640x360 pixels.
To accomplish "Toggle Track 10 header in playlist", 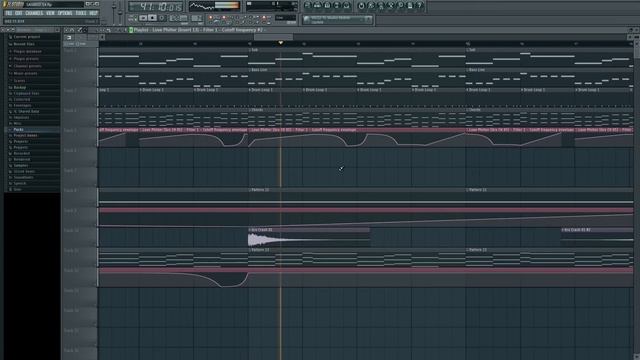I will pos(80,237).
